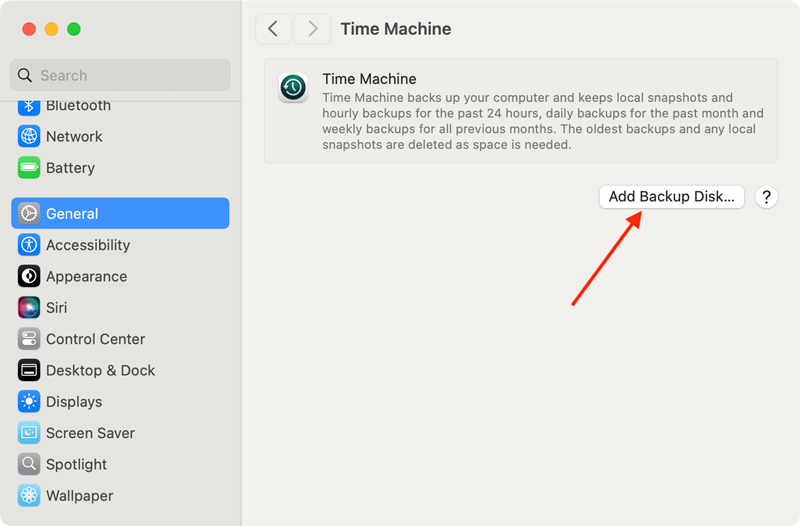Click the Bluetooth icon in sidebar
Image resolution: width=800 pixels, height=526 pixels.
pyautogui.click(x=29, y=107)
